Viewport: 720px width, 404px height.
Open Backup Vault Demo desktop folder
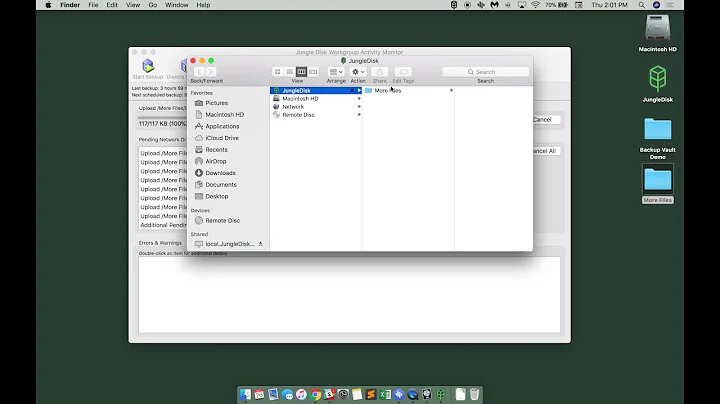658,138
